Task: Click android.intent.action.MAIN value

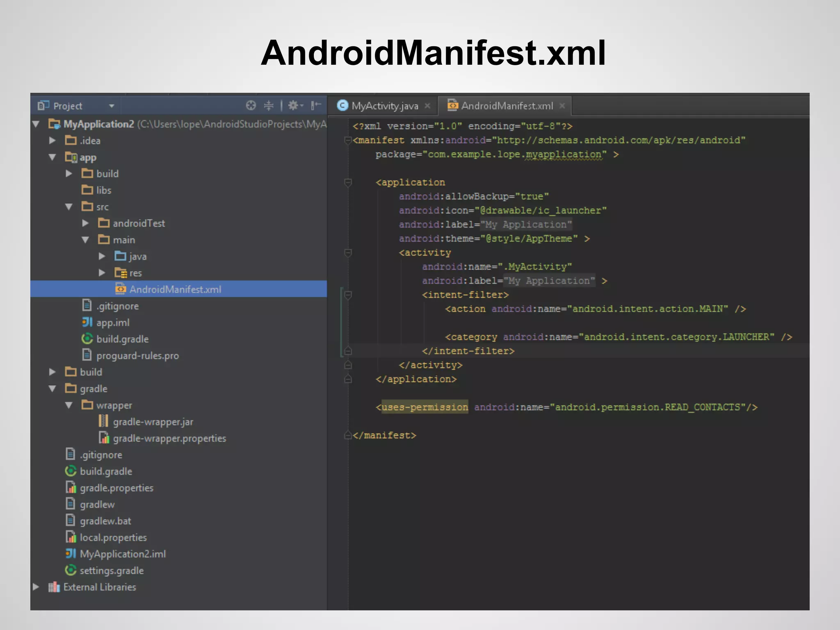Action: pyautogui.click(x=648, y=309)
